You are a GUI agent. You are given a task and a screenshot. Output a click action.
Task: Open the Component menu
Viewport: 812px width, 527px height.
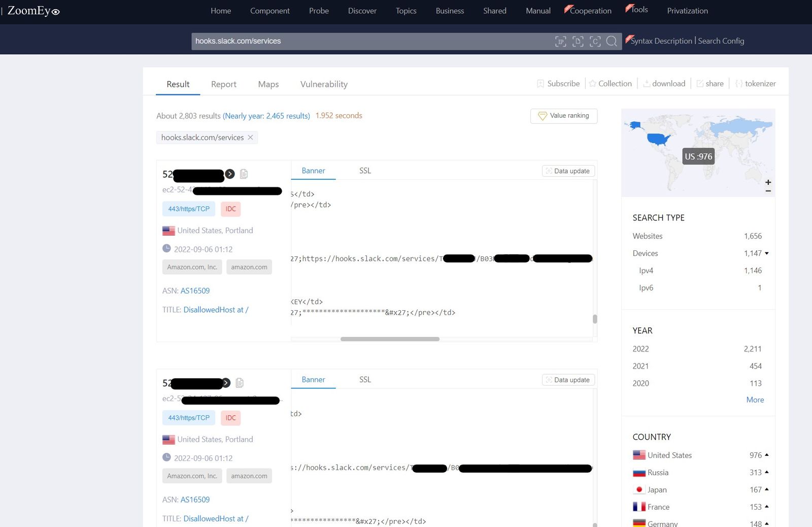click(x=270, y=11)
